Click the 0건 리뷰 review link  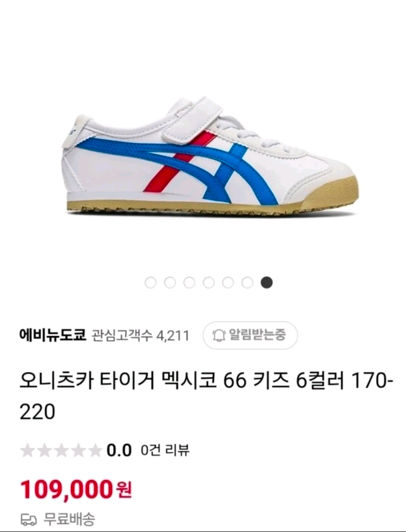click(x=165, y=450)
